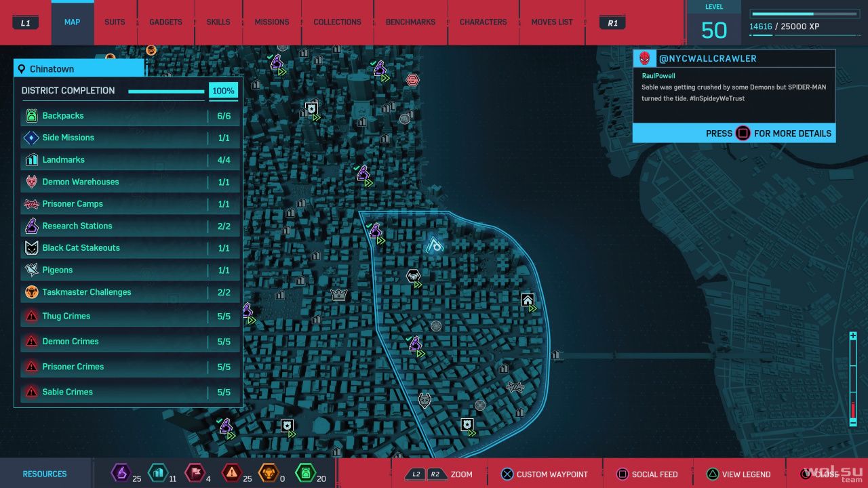Click the base token flag resource icon
Screen dimensions: 868x488
pyautogui.click(x=194, y=472)
